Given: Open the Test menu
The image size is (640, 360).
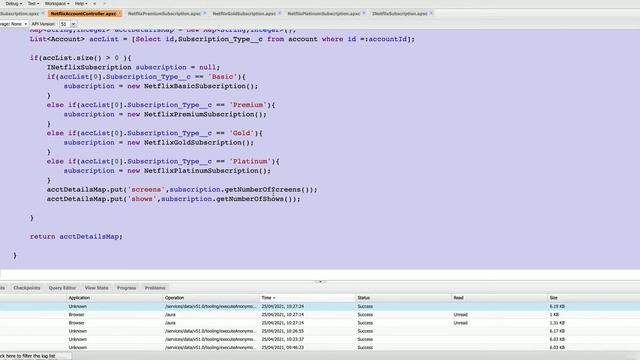Looking at the screenshot, I should pyautogui.click(x=33, y=3).
